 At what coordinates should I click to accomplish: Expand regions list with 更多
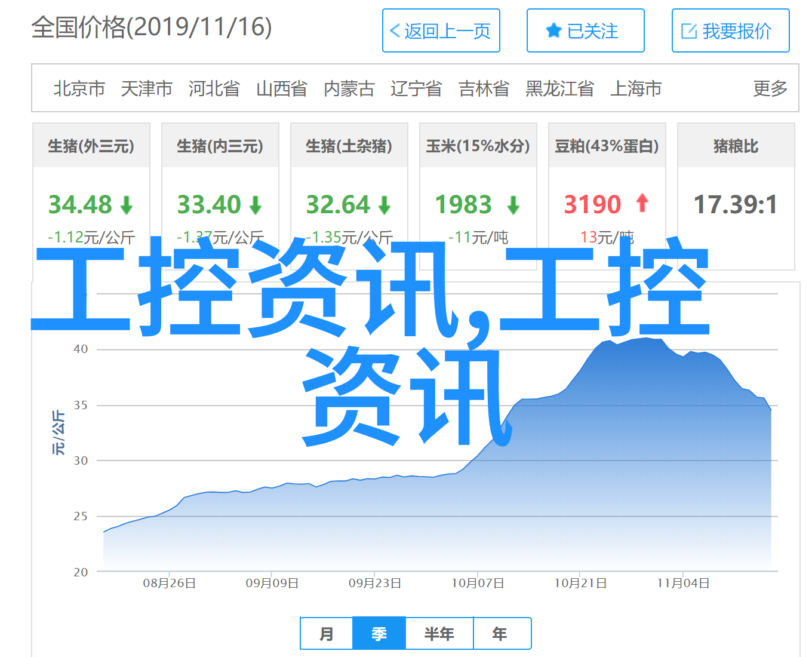click(770, 88)
